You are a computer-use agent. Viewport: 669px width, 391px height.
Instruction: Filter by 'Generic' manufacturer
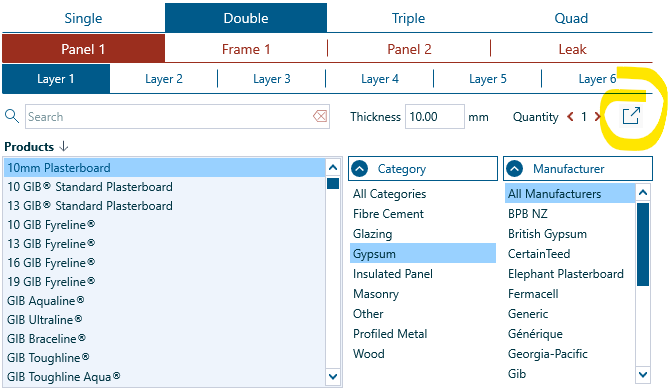570,314
